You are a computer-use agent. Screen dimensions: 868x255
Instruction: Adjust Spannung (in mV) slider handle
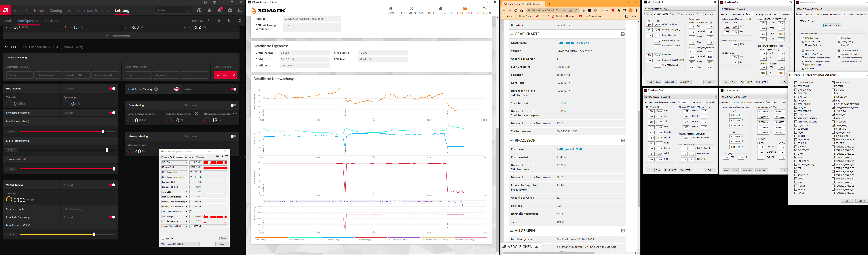click(x=114, y=169)
